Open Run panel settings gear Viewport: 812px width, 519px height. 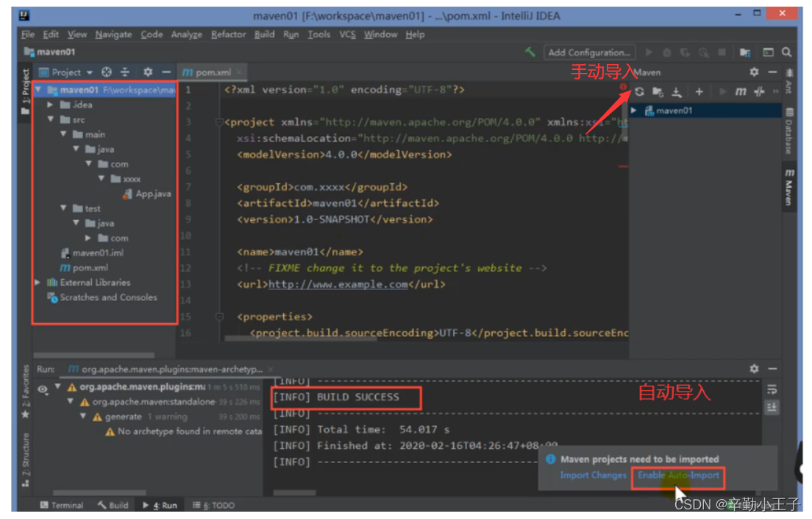pyautogui.click(x=754, y=369)
